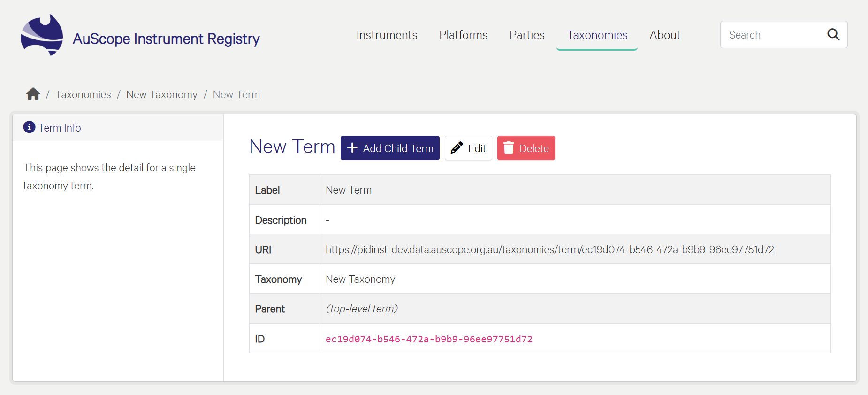The height and width of the screenshot is (395, 868).
Task: Select the Taxonomies nav tab
Action: click(x=597, y=35)
